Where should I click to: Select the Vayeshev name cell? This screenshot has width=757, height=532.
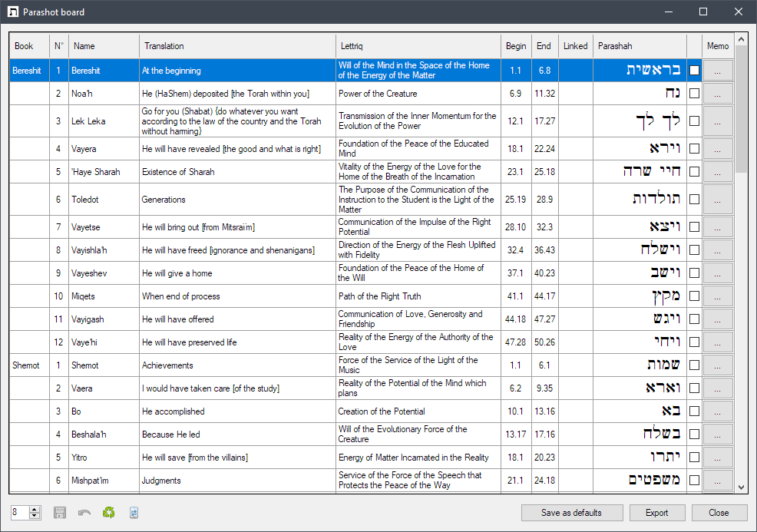(104, 273)
